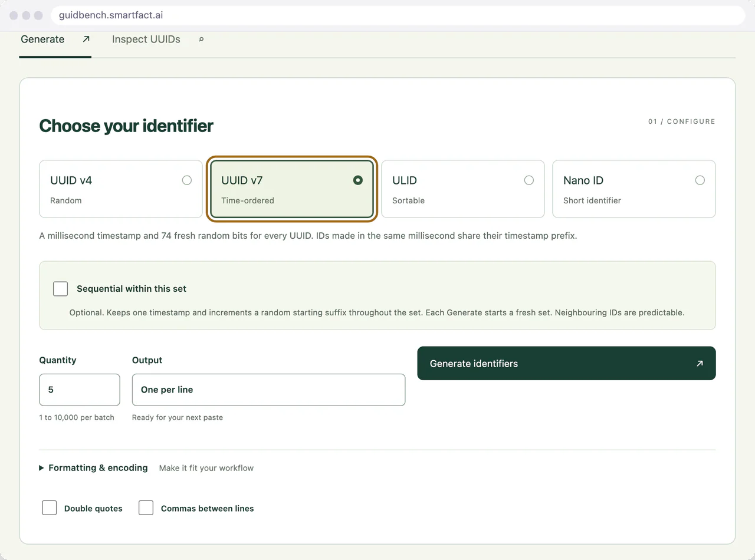Click the Generate identifiers button
The height and width of the screenshot is (560, 755).
coord(566,363)
